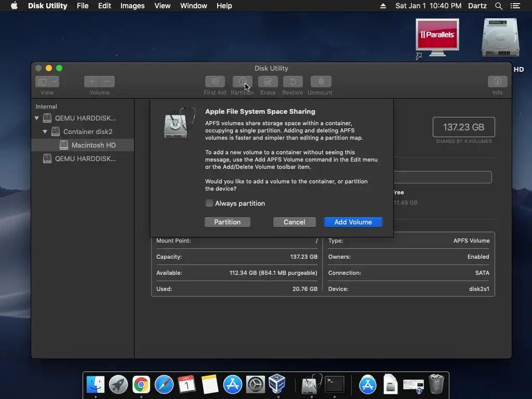Click the disk usage bar
This screenshot has height=399, width=532.
coord(443,177)
